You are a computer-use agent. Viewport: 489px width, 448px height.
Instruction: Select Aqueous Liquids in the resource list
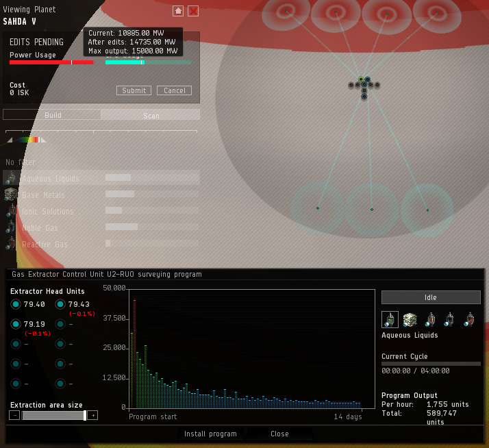pyautogui.click(x=101, y=178)
